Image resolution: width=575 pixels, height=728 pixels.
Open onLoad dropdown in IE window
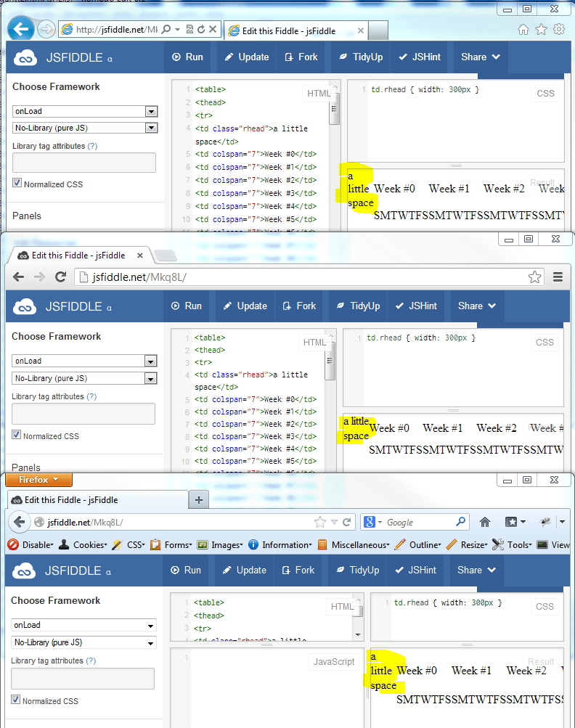85,112
